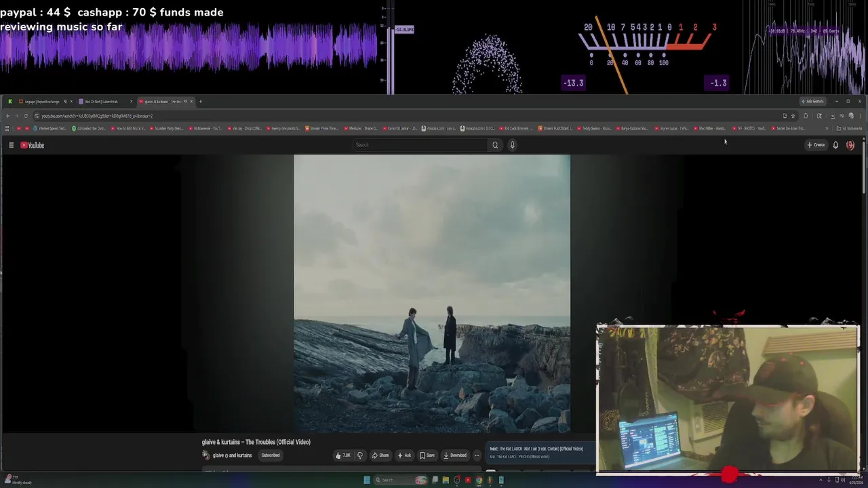Open the YouTube notifications bell

pos(835,145)
